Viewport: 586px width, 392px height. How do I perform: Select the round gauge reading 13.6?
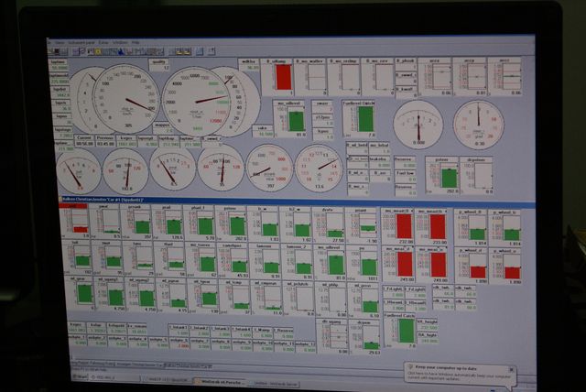pos(319,169)
